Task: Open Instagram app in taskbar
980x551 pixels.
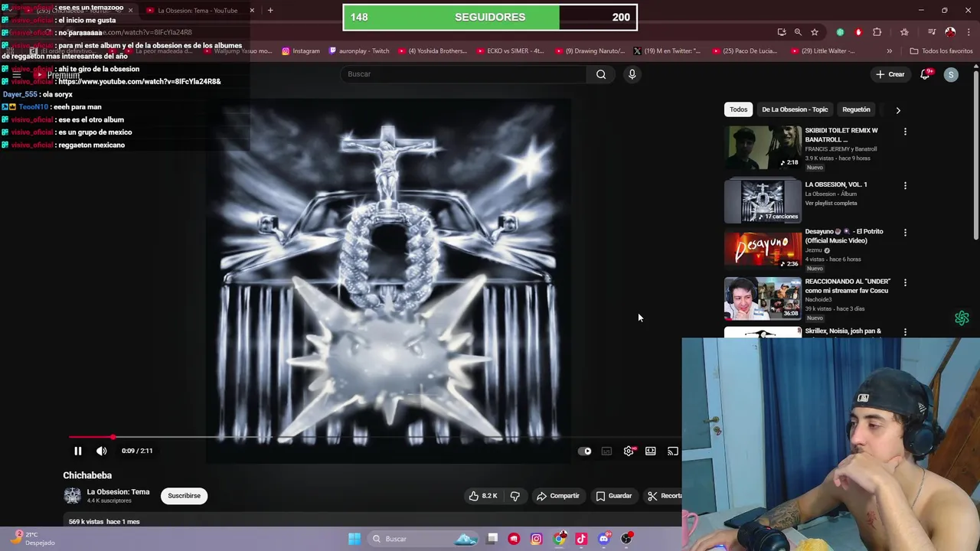Action: (x=536, y=539)
